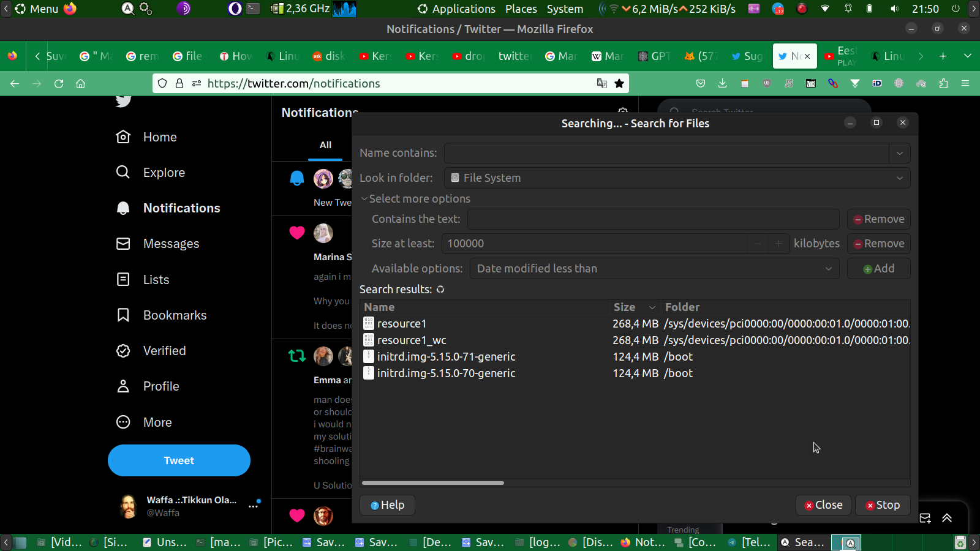Open the Home link in Twitter sidebar
This screenshot has width=980, height=551.
pyautogui.click(x=146, y=137)
